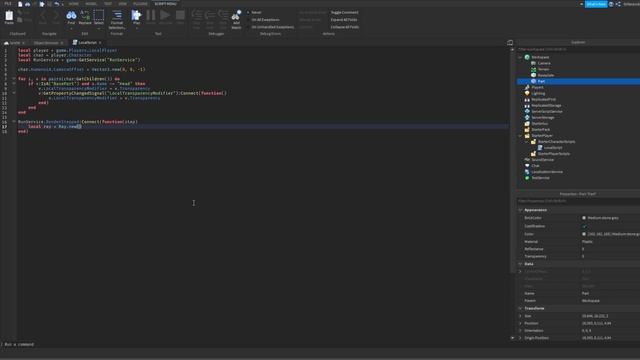This screenshot has width=640, height=360.
Task: Select SoundService in Explorer
Action: point(542,160)
